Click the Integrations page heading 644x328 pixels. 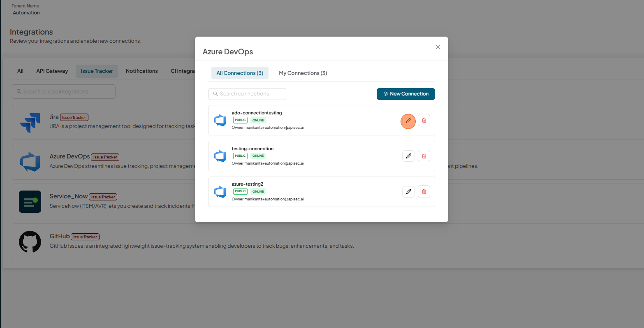pyautogui.click(x=31, y=32)
